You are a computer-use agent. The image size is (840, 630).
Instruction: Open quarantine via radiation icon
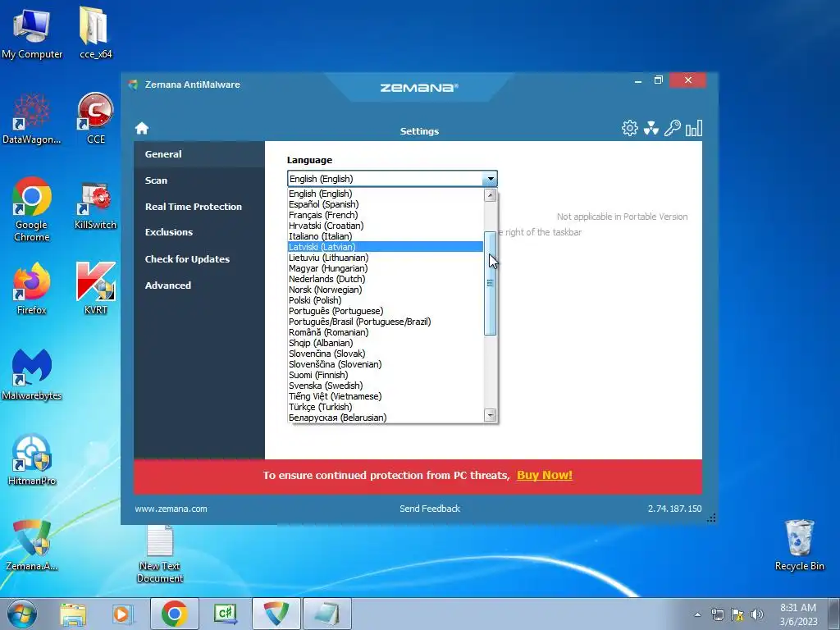(x=651, y=128)
